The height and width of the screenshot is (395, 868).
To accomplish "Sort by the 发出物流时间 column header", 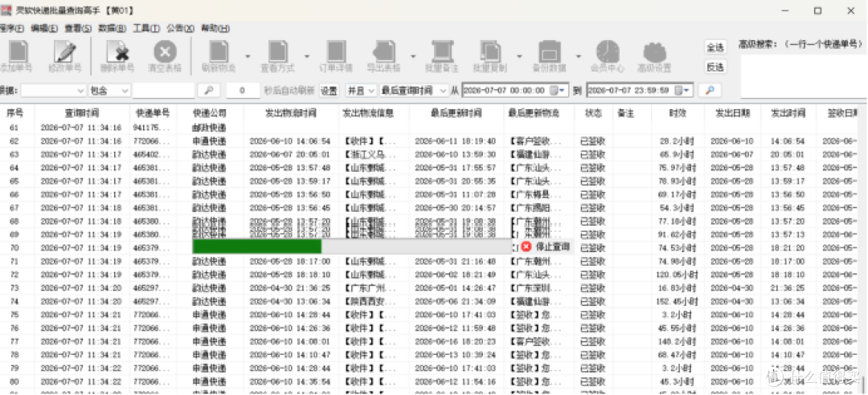I will tap(291, 113).
